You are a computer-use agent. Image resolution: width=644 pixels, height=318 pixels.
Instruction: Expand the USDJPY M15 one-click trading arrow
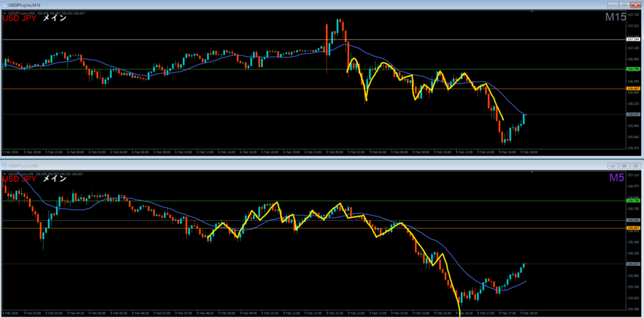pyautogui.click(x=4, y=13)
